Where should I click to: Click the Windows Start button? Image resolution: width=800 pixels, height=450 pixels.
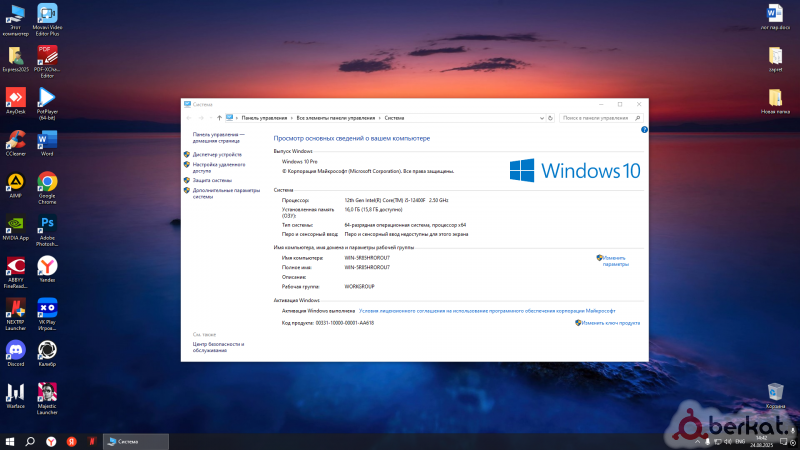pyautogui.click(x=9, y=441)
